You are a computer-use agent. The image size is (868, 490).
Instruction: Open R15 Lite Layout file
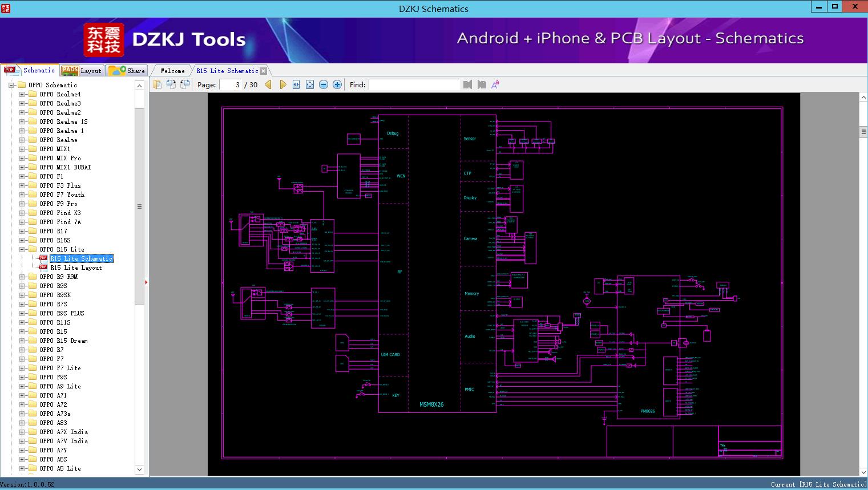76,268
